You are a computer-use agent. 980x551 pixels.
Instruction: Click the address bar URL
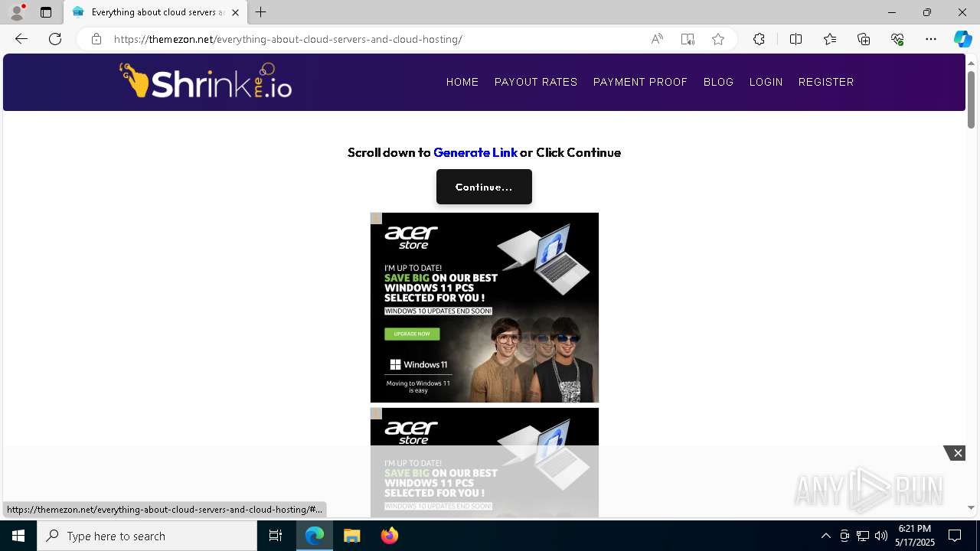[x=288, y=39]
